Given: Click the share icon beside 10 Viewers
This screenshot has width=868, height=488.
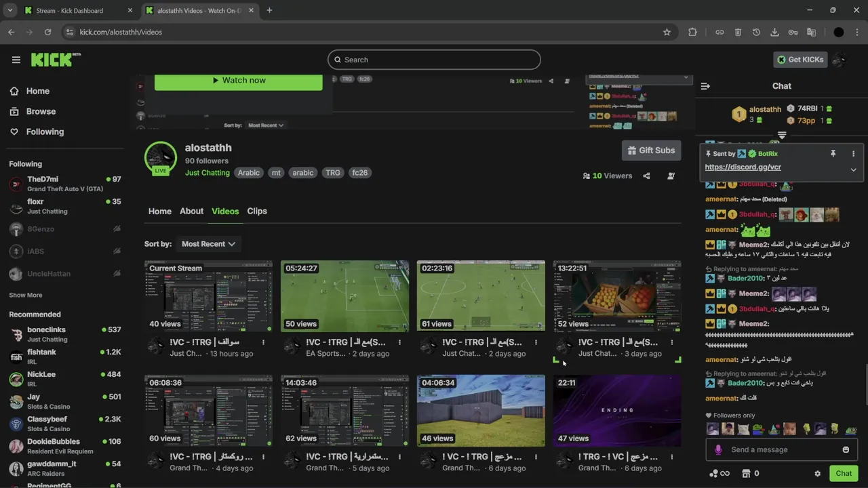Looking at the screenshot, I should click(x=646, y=176).
